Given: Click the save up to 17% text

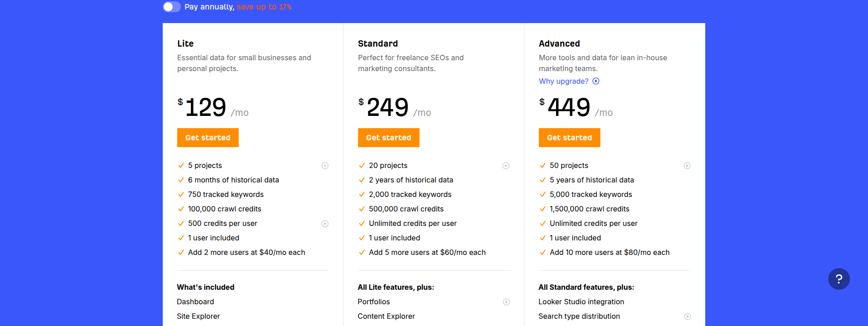Looking at the screenshot, I should point(264,7).
